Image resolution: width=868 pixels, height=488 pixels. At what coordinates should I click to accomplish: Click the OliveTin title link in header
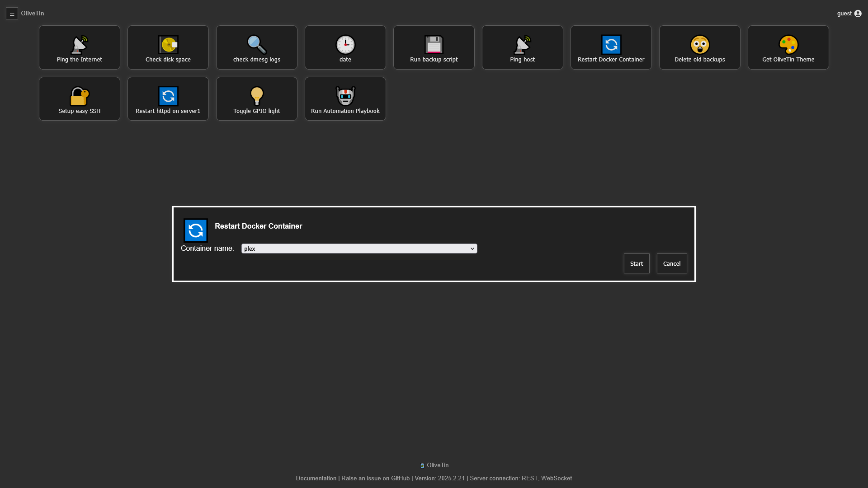click(33, 13)
